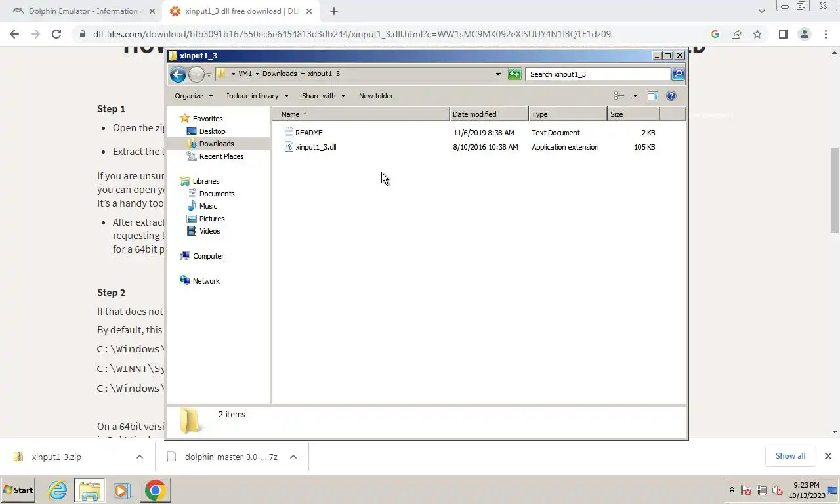The height and width of the screenshot is (504, 840).
Task: Select the xinput1_3.dll file icon
Action: [x=289, y=147]
